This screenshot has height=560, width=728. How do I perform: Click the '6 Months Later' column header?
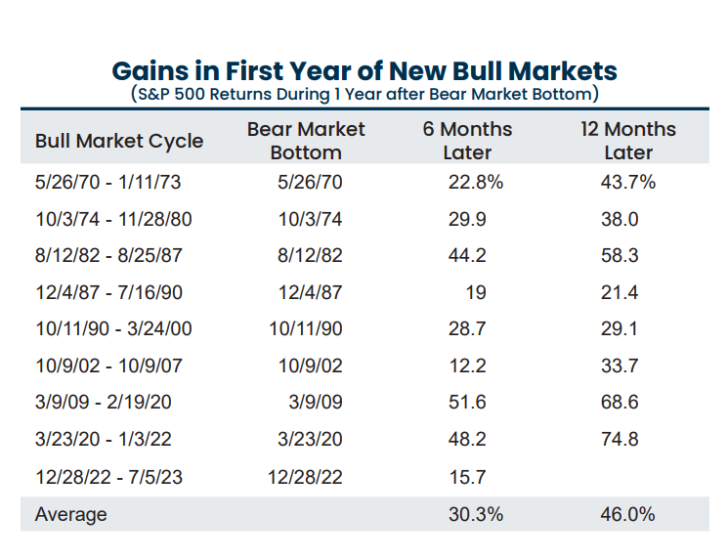coord(466,141)
